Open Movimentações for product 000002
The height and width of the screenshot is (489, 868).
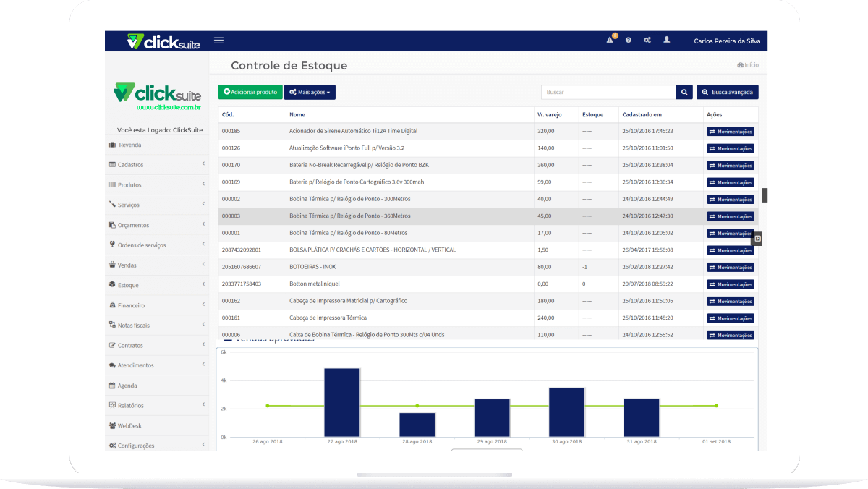point(731,200)
